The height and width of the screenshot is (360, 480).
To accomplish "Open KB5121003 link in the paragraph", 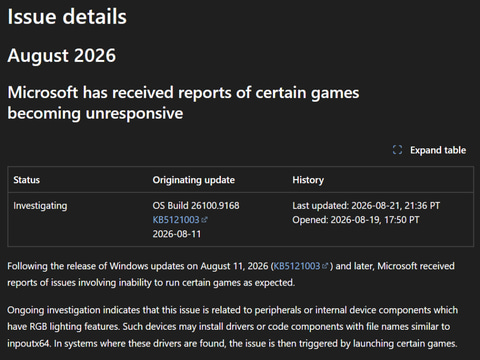I will (x=297, y=266).
